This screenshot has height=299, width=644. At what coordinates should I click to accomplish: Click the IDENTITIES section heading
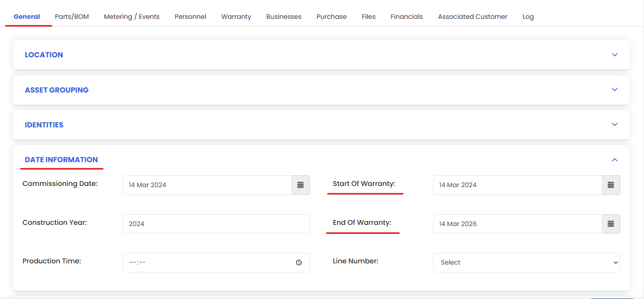44,125
